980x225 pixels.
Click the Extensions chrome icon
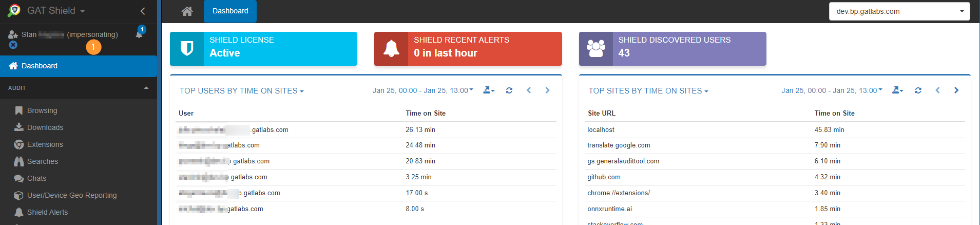19,144
